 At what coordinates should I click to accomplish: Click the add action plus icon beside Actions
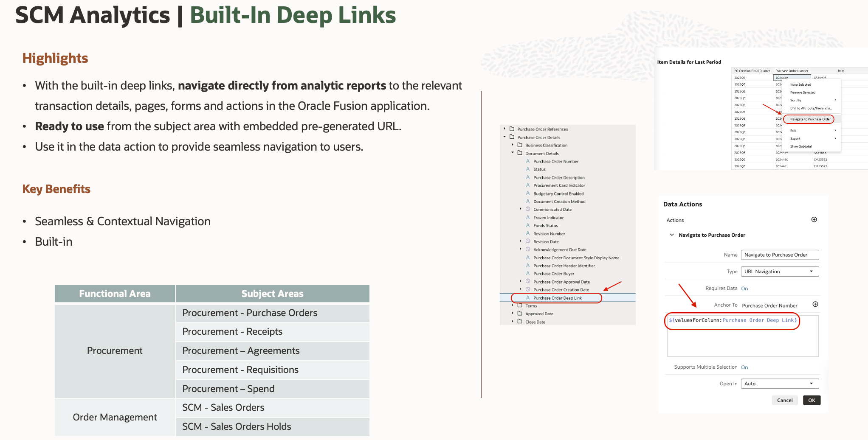click(814, 219)
